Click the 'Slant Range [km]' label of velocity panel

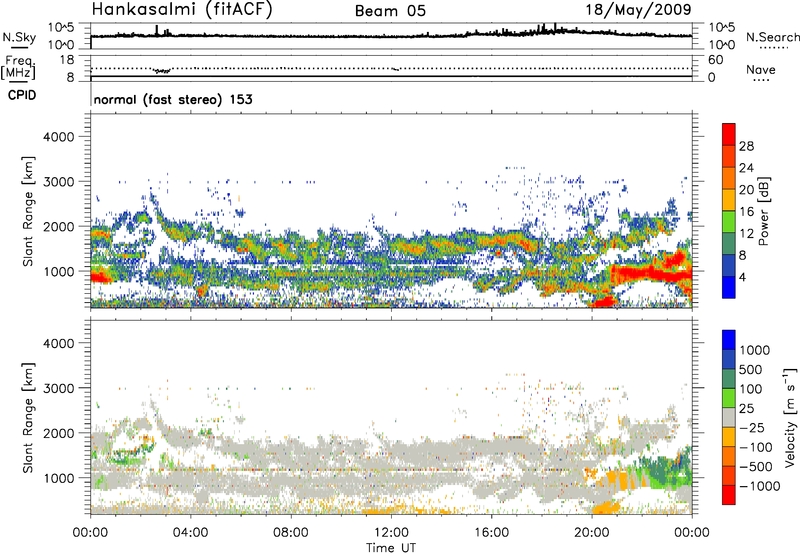[x=28, y=417]
